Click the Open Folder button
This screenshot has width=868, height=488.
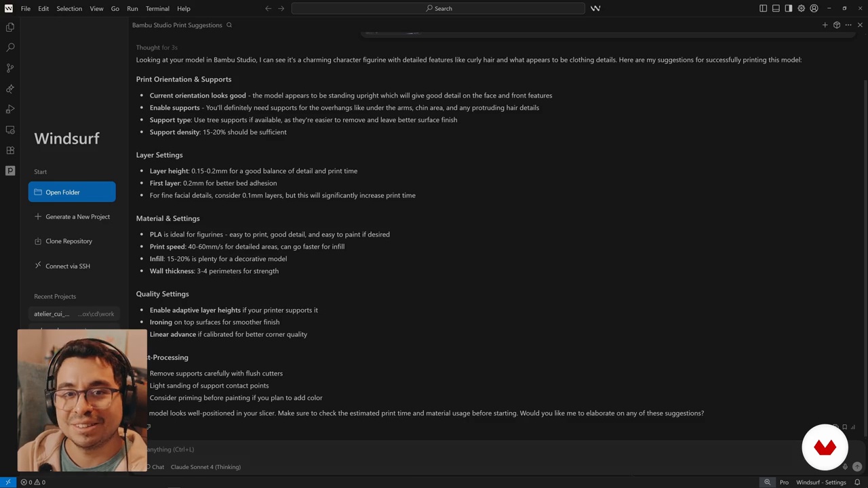coord(72,192)
